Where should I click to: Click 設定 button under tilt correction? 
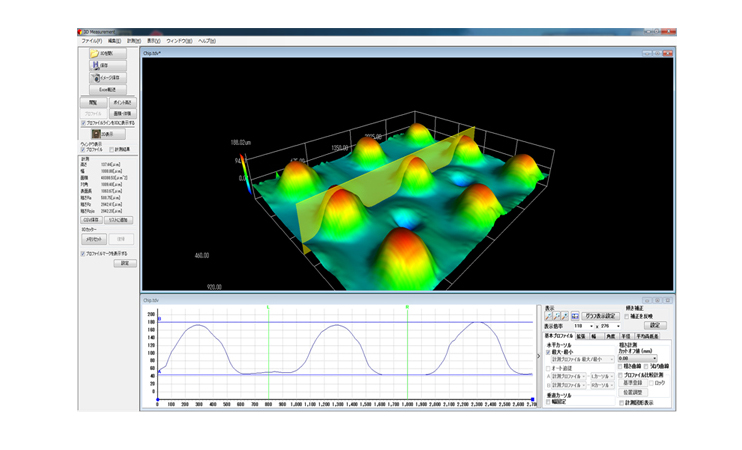(x=655, y=326)
